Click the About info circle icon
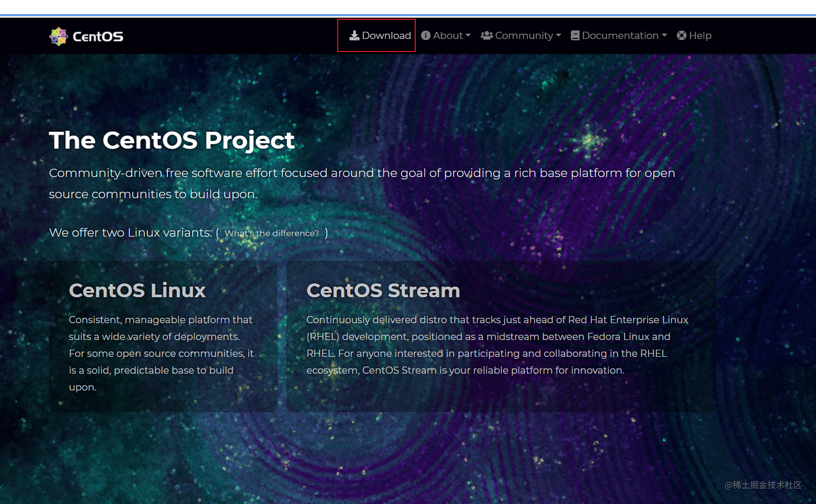816x504 pixels. [426, 36]
